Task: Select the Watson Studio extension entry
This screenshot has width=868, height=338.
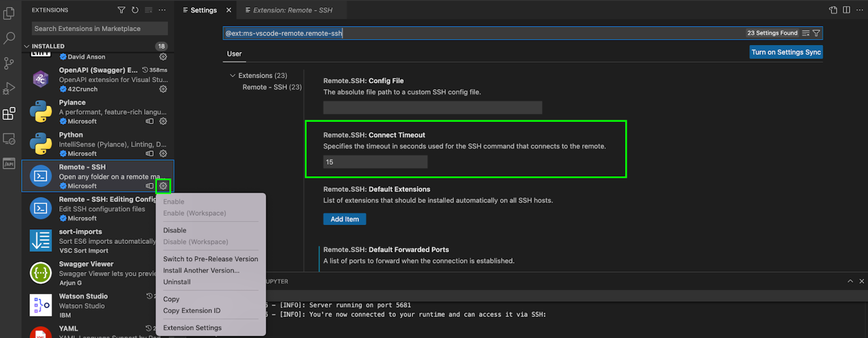Action: 89,306
